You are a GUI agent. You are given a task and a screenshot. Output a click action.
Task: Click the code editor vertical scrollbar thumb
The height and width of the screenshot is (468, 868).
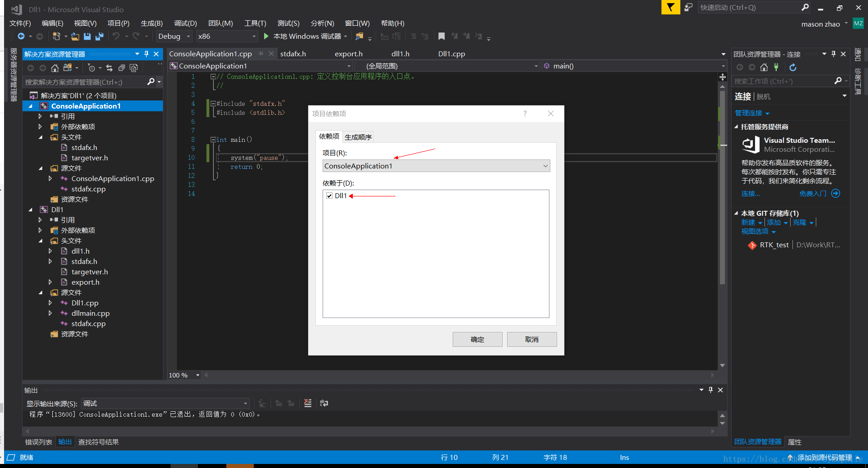pyautogui.click(x=722, y=187)
